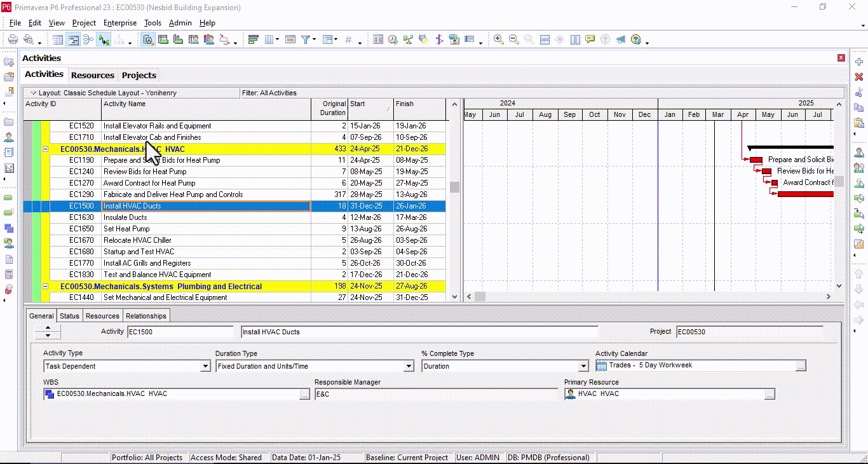Switch to the Resources top tab
The width and height of the screenshot is (868, 464).
click(93, 75)
